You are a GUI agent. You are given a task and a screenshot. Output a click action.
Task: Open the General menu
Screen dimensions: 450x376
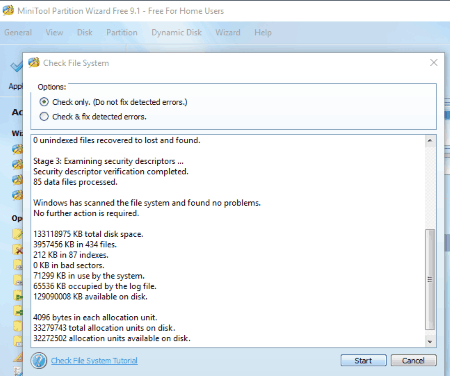18,32
